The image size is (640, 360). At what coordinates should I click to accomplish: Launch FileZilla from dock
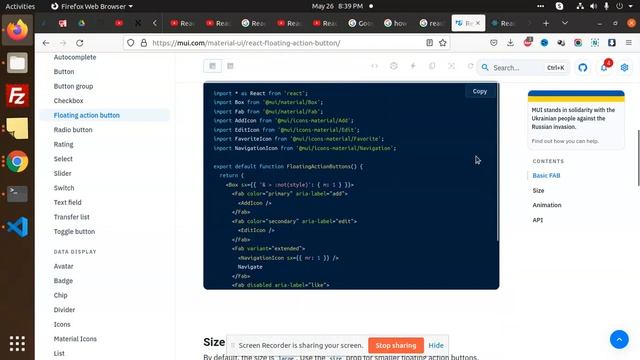click(17, 96)
